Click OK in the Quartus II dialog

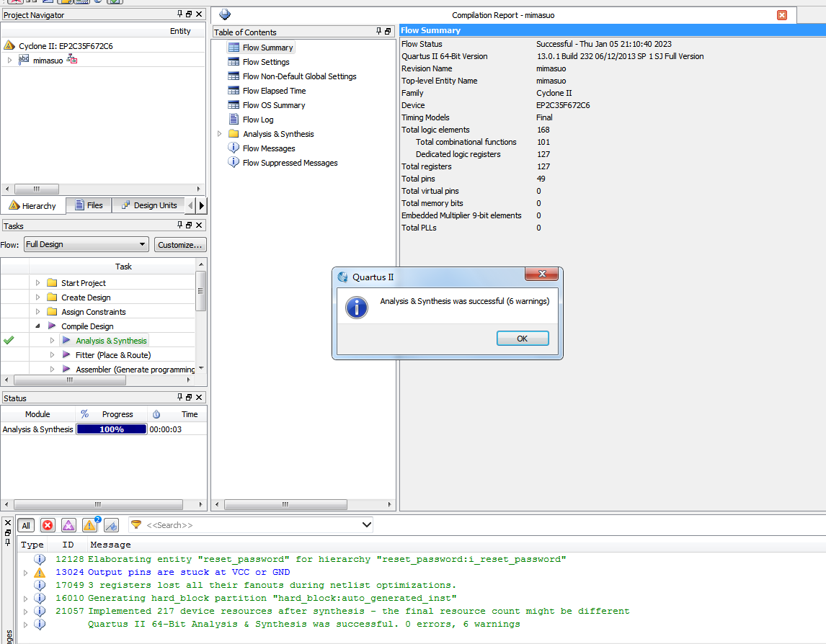click(523, 338)
